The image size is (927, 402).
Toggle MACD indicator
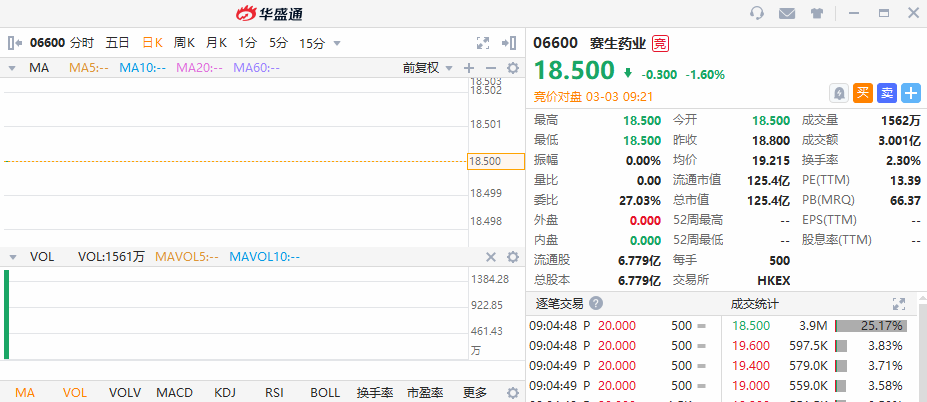pos(174,393)
